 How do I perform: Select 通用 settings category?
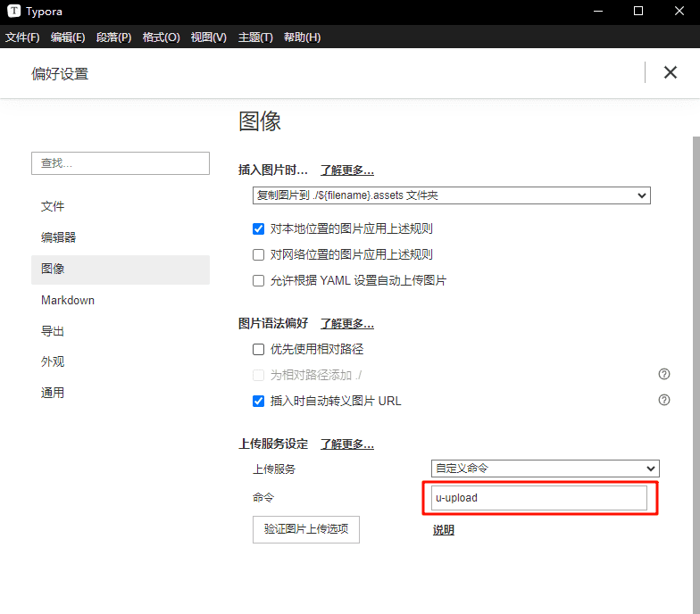(x=120, y=393)
